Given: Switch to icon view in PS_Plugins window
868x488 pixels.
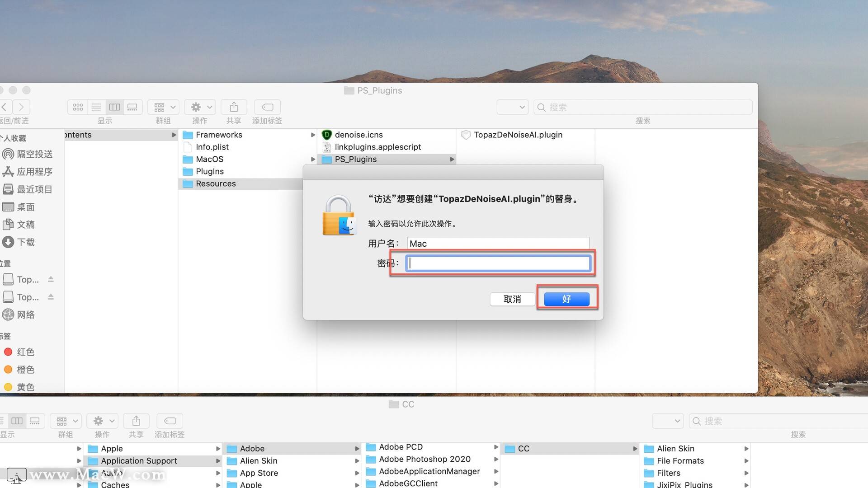Looking at the screenshot, I should click(78, 107).
